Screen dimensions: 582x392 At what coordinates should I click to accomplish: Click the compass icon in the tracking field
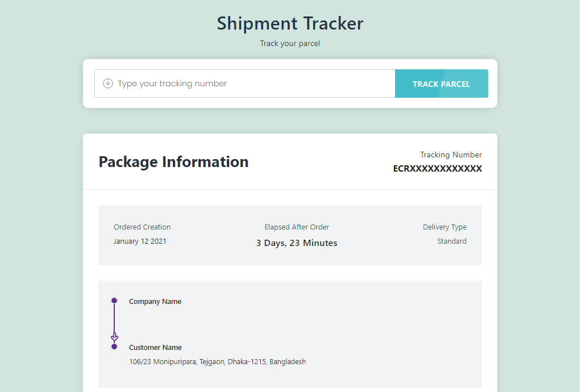point(108,84)
